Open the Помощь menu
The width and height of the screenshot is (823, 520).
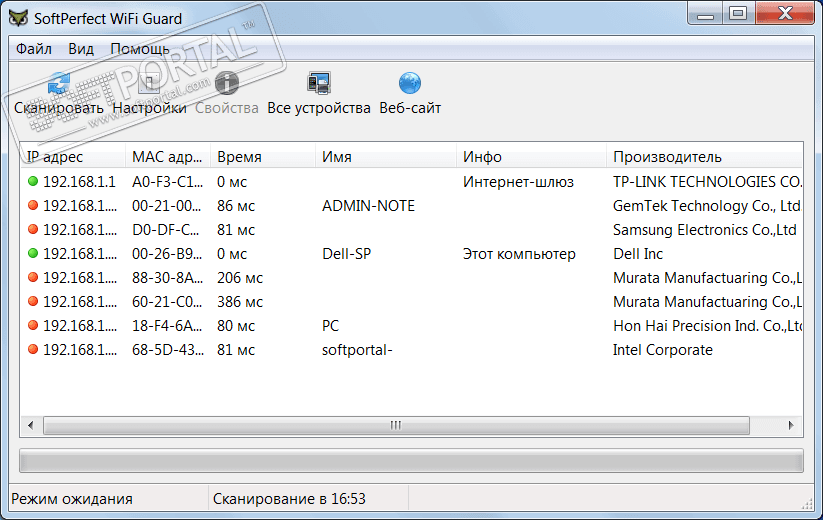tap(140, 49)
